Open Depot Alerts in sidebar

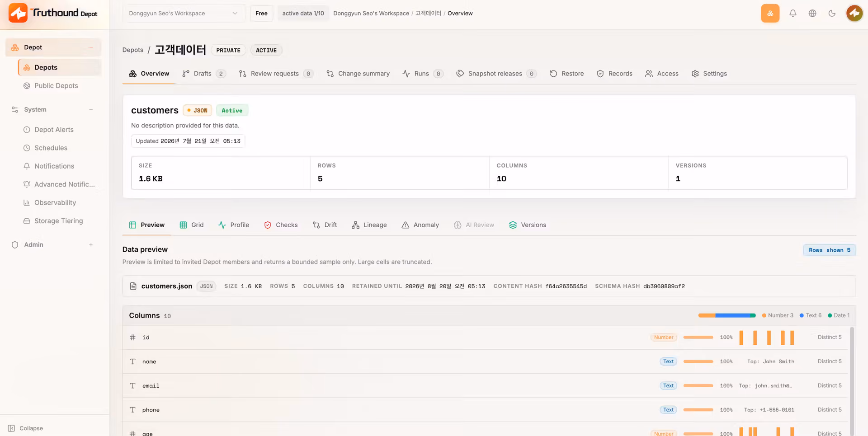(x=54, y=130)
